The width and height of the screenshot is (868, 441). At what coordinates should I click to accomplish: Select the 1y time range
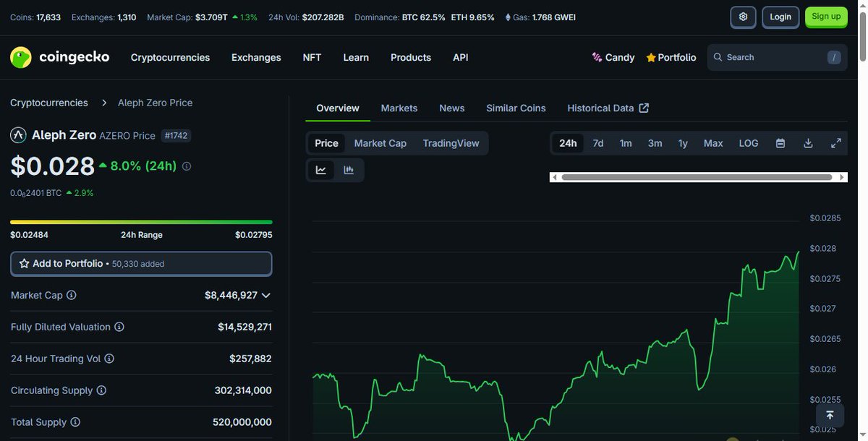[x=683, y=143]
